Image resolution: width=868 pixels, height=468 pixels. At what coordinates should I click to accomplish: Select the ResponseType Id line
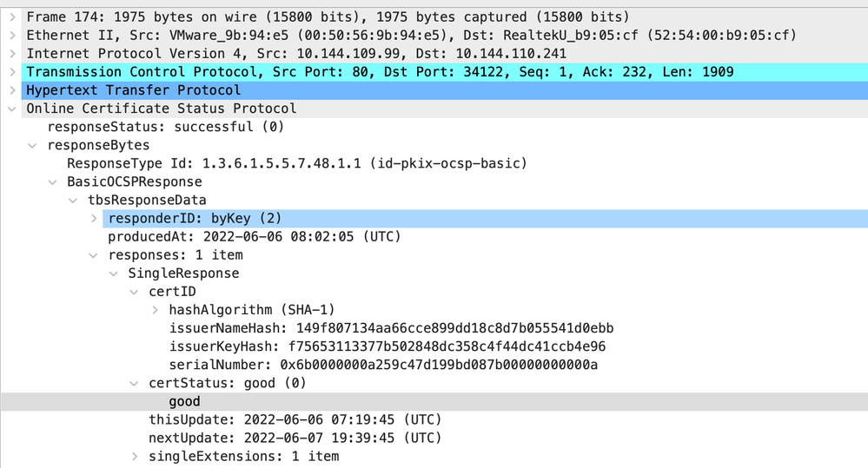pyautogui.click(x=296, y=163)
